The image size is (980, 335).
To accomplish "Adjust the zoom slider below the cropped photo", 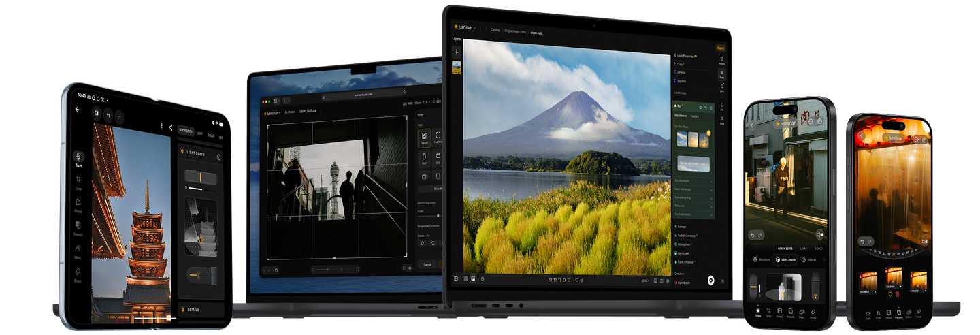I will [x=329, y=269].
